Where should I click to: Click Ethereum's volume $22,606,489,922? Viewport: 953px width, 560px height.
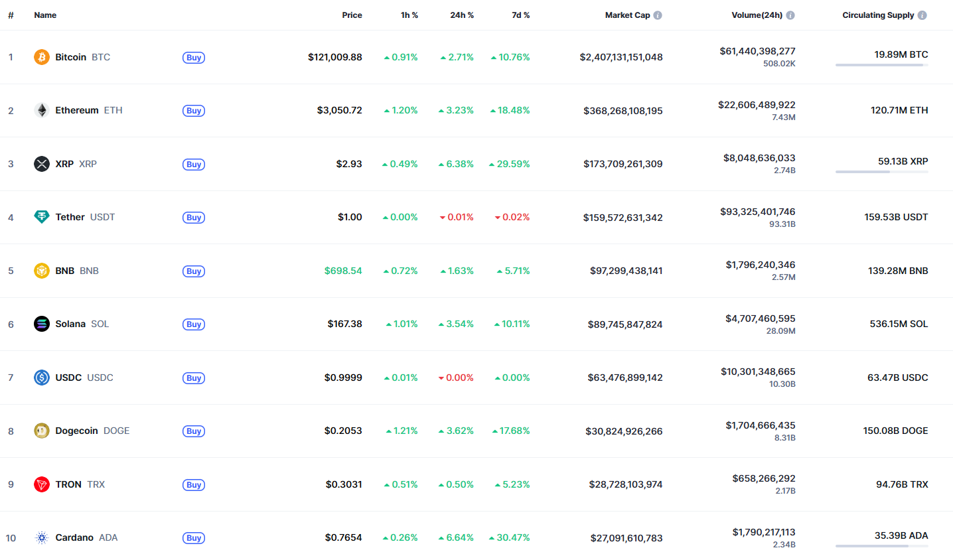tap(757, 105)
